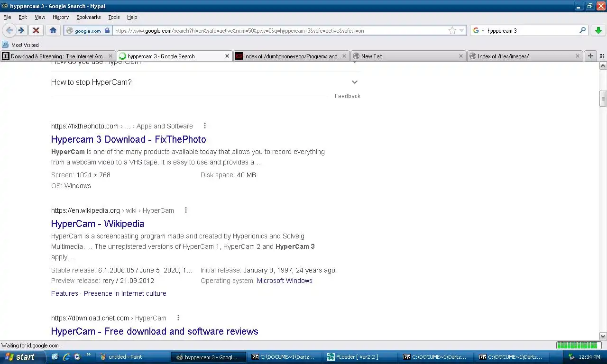Close the Index of /dumbphone-repo tab

point(344,56)
